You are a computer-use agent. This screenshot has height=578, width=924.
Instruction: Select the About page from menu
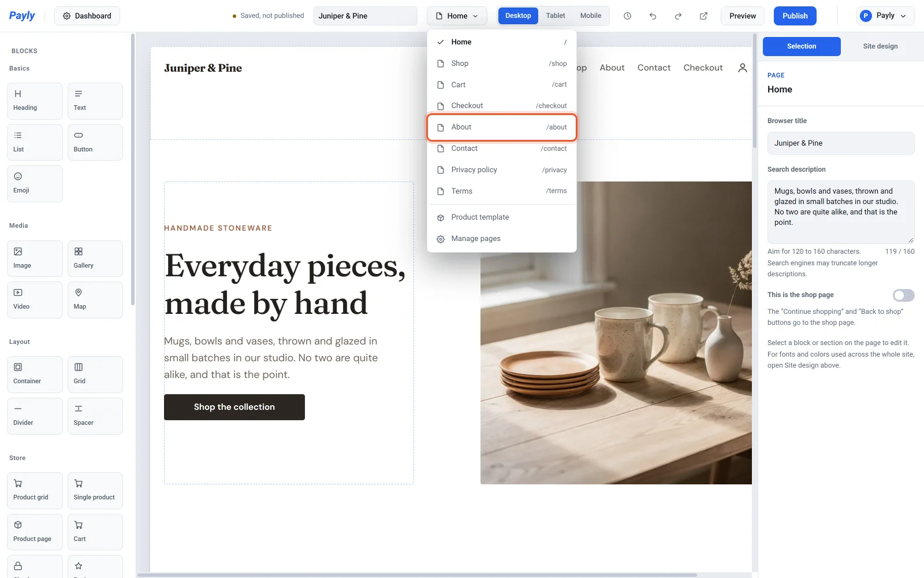[x=502, y=127]
